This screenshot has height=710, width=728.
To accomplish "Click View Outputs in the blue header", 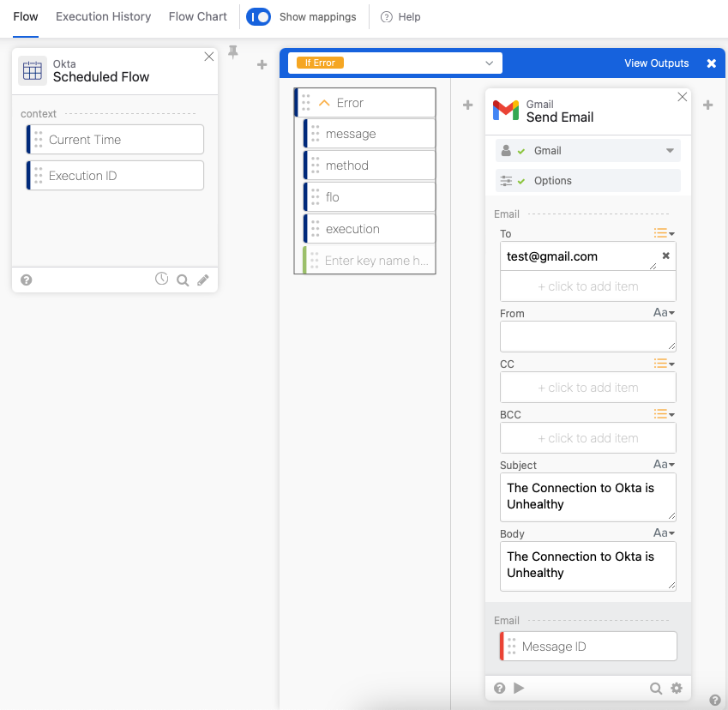I will 656,63.
